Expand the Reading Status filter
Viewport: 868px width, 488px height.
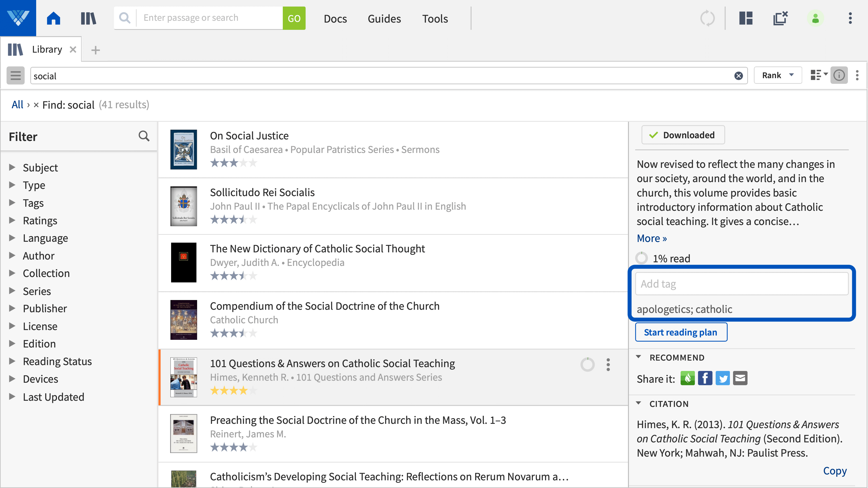click(12, 361)
